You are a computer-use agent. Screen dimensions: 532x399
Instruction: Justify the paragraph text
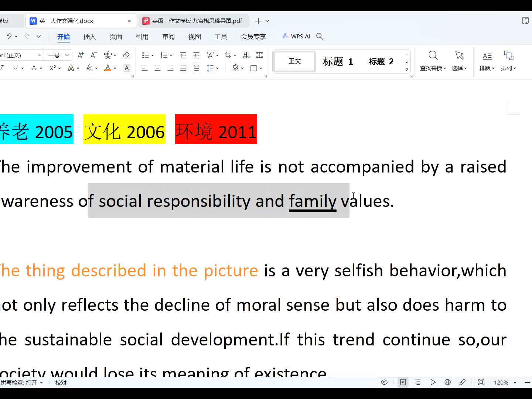tap(183, 68)
